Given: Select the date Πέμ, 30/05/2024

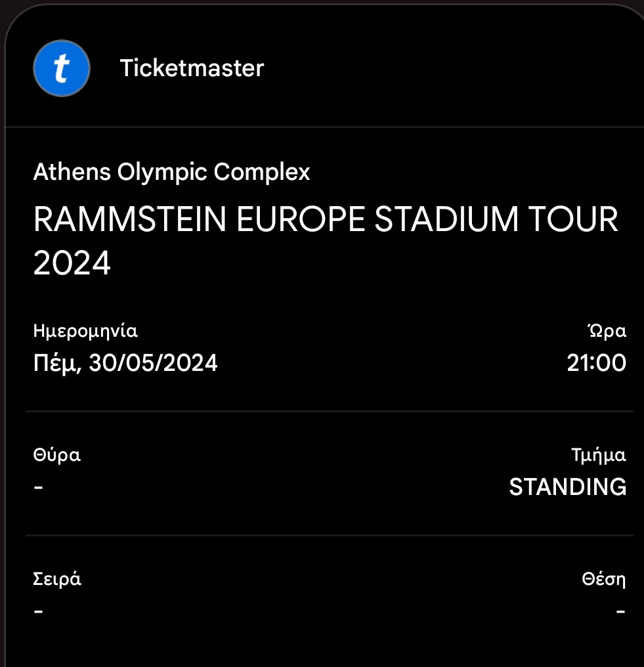Looking at the screenshot, I should coord(125,363).
